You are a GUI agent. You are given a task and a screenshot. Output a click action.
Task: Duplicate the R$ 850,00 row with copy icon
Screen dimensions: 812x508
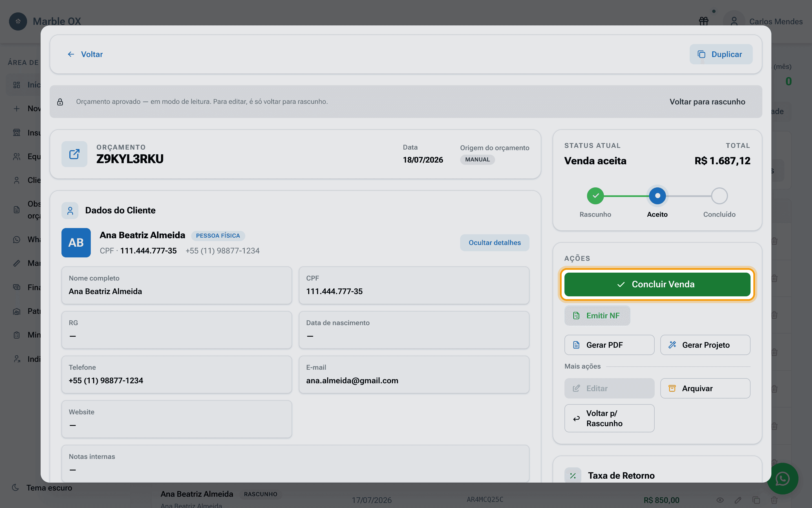click(x=756, y=500)
